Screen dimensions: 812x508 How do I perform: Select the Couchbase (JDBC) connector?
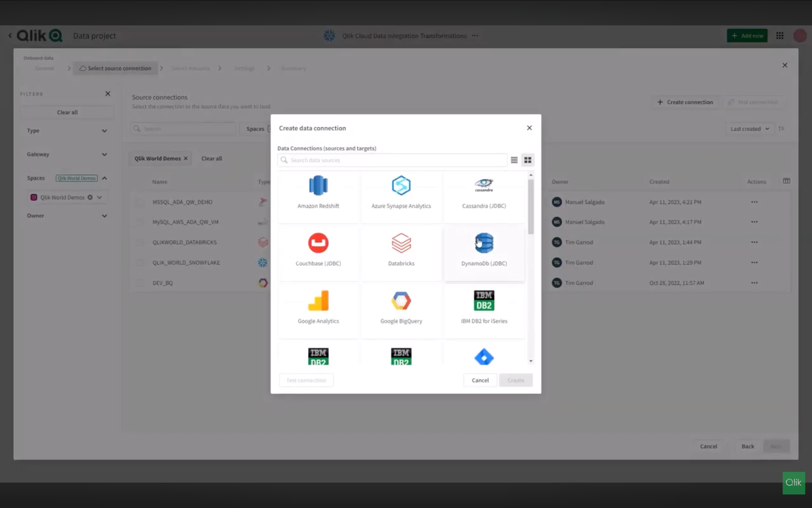(x=318, y=243)
